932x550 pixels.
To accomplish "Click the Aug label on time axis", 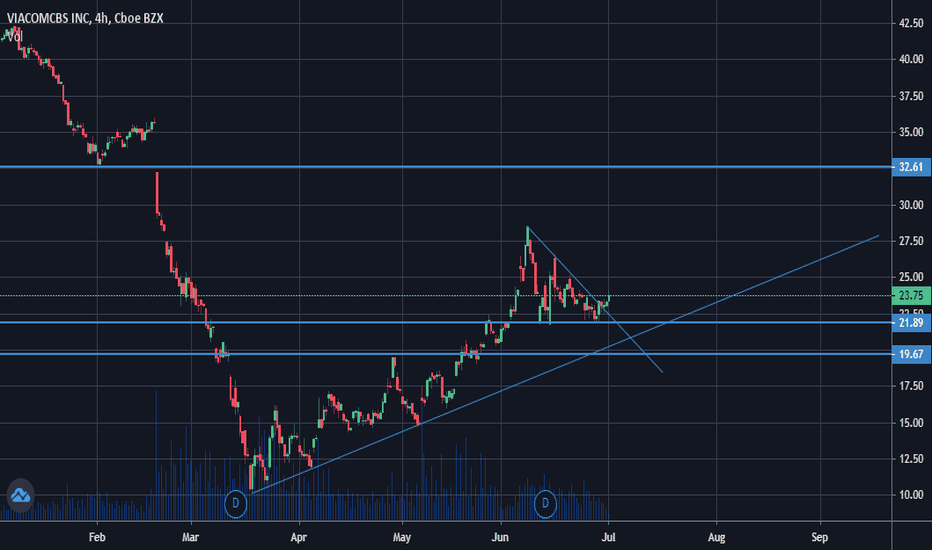I will click(716, 538).
